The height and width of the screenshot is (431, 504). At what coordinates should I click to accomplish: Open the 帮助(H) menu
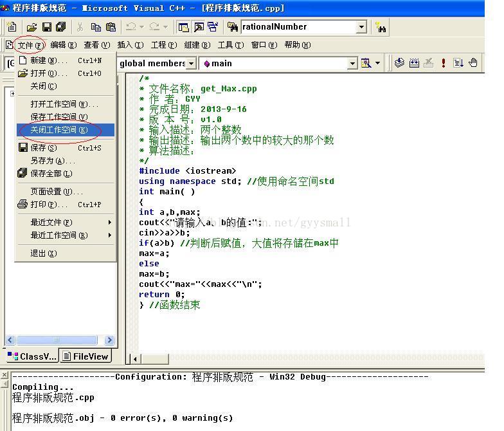[x=297, y=45]
